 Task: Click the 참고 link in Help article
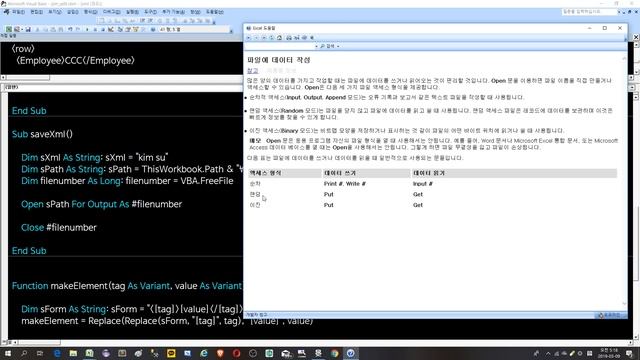pyautogui.click(x=253, y=71)
